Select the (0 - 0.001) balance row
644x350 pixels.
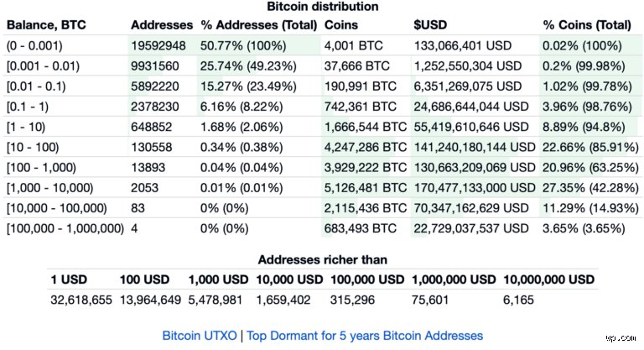pos(322,45)
